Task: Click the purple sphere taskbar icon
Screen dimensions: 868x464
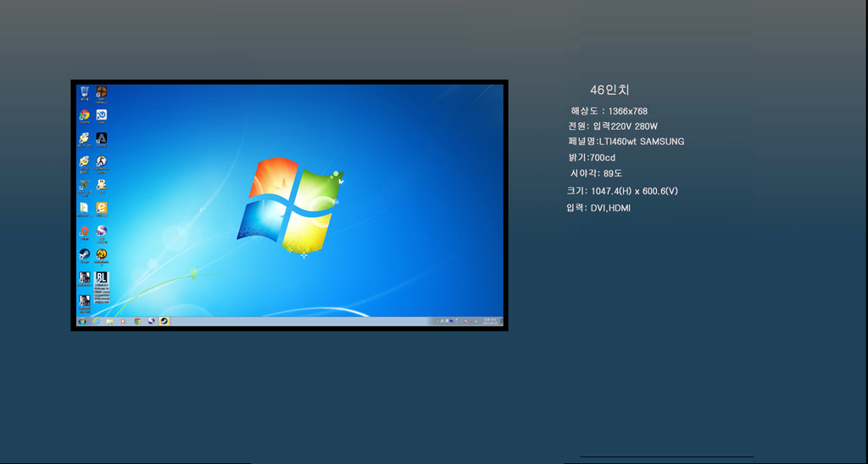Action: [x=151, y=321]
